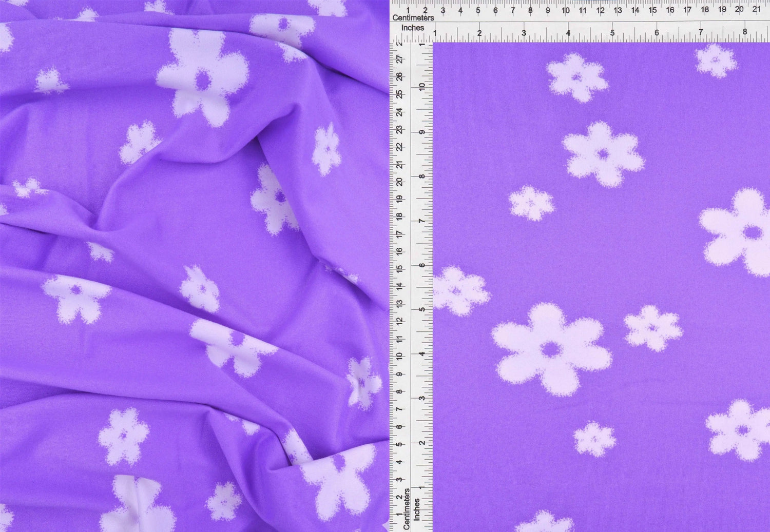Select the flower cut off at swatch's left edge
The width and height of the screenshot is (770, 532).
click(458, 291)
